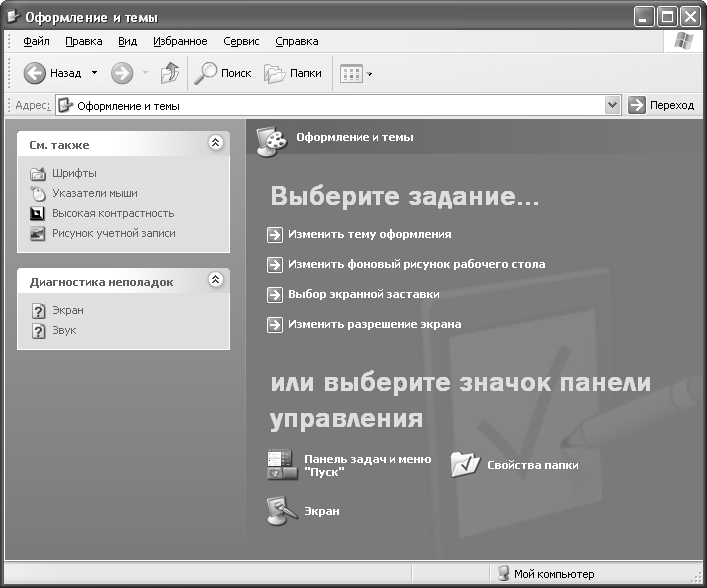Image resolution: width=707 pixels, height=588 pixels.
Task: Toggle the Папки folders pane button
Action: tap(293, 73)
